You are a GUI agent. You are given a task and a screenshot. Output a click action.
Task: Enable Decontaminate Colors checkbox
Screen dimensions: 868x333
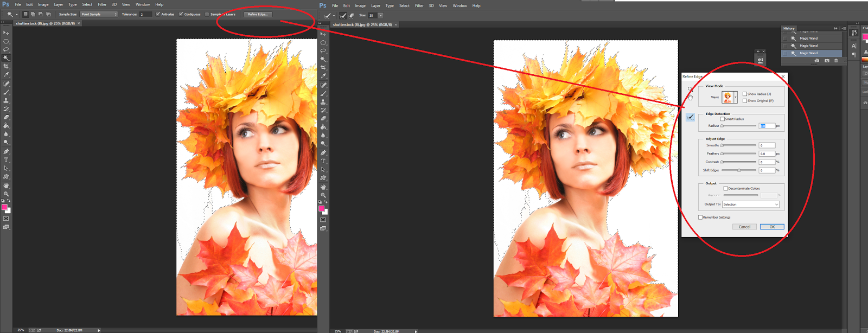click(726, 188)
